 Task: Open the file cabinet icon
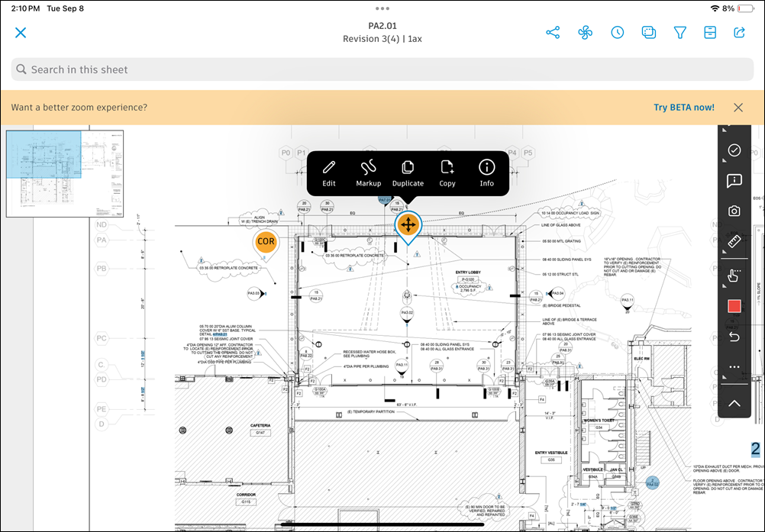[x=710, y=33]
